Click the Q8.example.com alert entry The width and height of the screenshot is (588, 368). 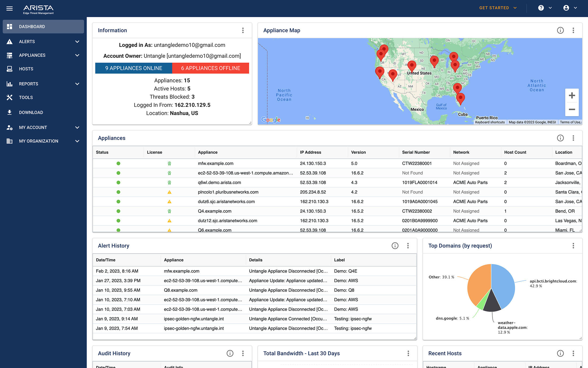point(254,290)
